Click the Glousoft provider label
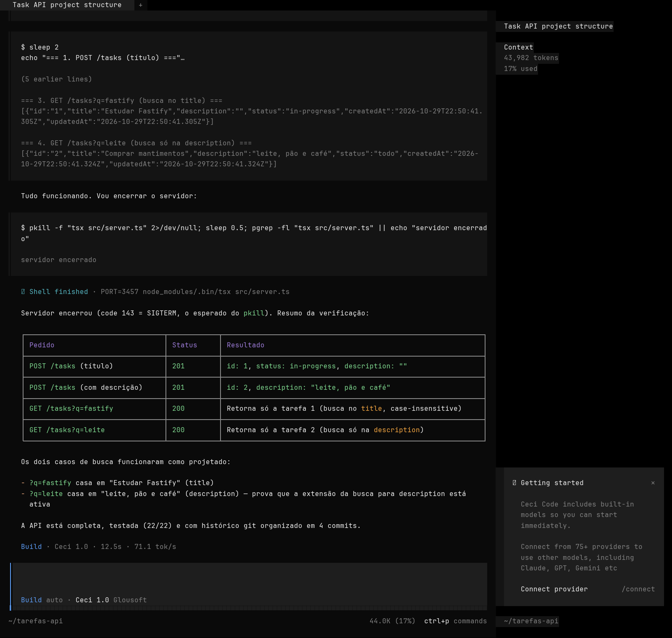The image size is (672, 638). click(130, 600)
